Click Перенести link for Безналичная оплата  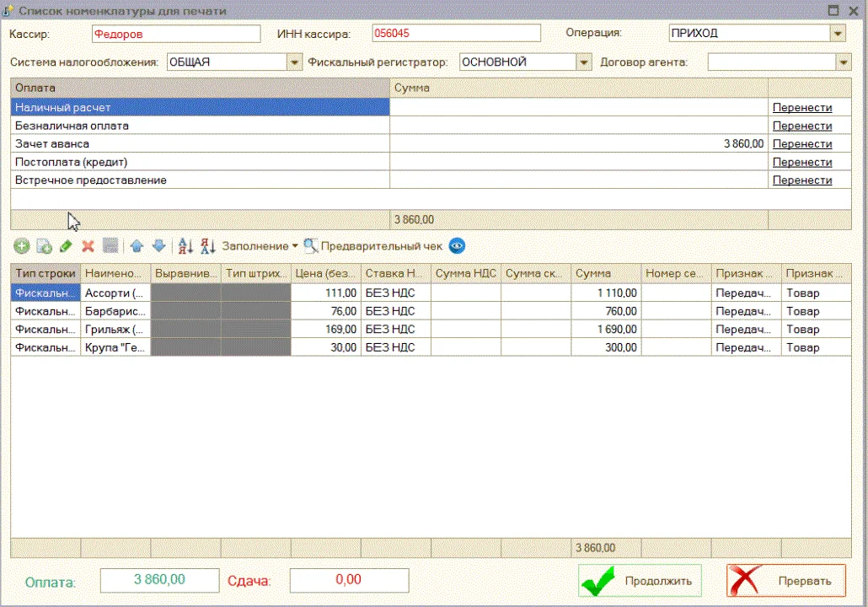click(x=801, y=126)
